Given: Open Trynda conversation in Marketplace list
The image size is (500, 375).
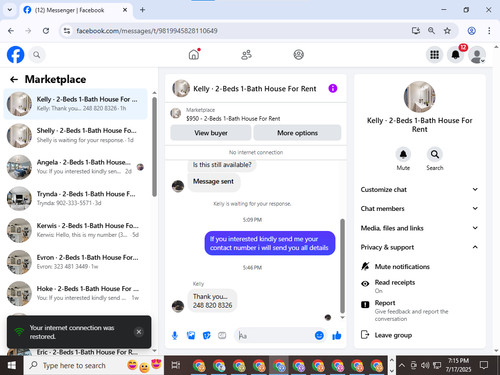Looking at the screenshot, I should point(75,198).
